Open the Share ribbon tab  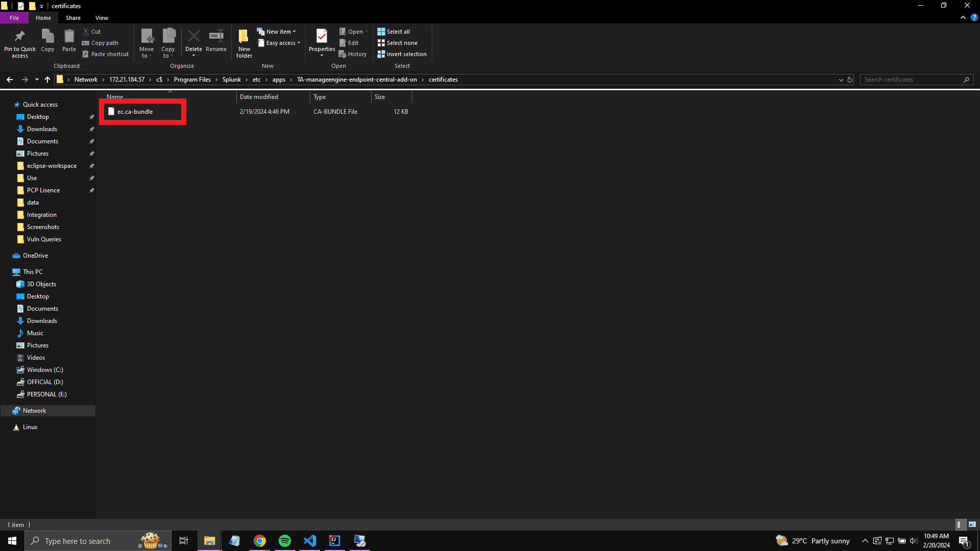[73, 18]
